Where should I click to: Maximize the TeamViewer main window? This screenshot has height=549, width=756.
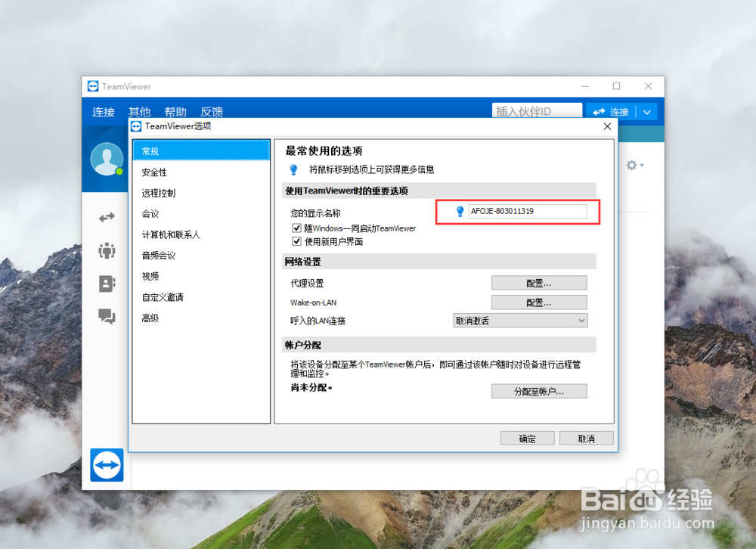coord(617,86)
